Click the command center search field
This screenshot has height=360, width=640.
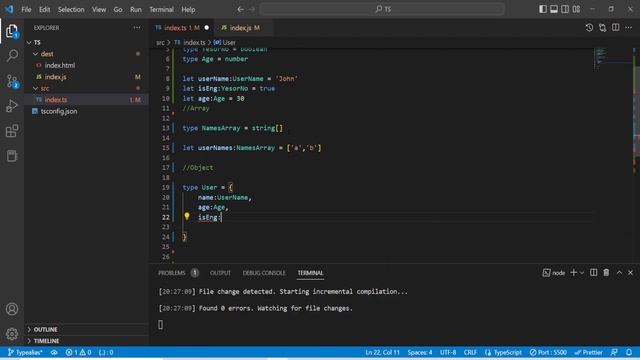[x=382, y=9]
